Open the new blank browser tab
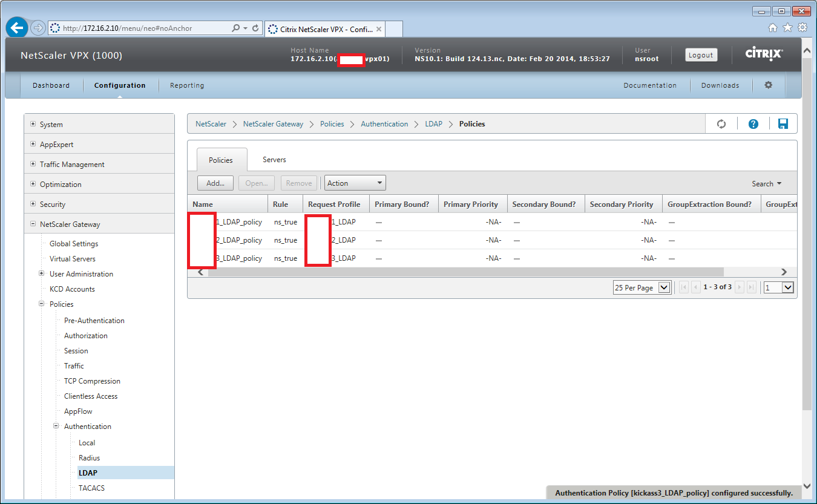This screenshot has width=817, height=504. coord(394,28)
